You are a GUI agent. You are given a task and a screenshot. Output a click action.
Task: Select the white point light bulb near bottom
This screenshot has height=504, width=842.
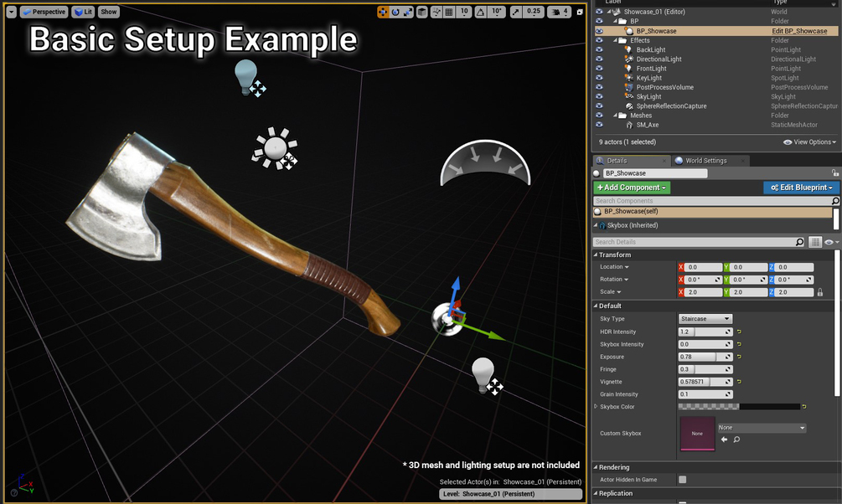click(x=483, y=374)
